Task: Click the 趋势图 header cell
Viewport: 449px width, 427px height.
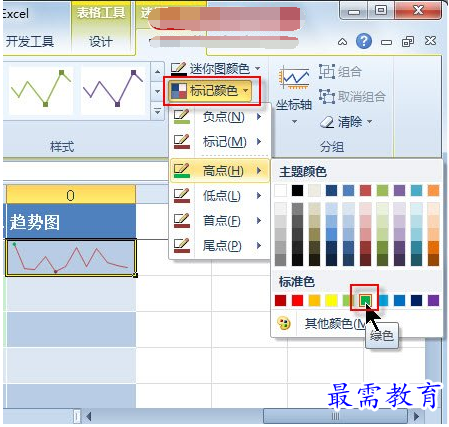Action: (70, 221)
